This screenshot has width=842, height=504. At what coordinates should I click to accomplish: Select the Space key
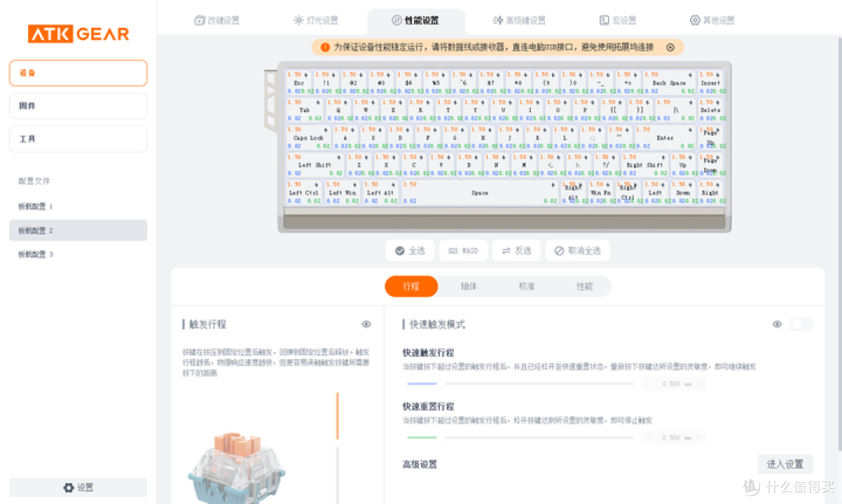[479, 192]
